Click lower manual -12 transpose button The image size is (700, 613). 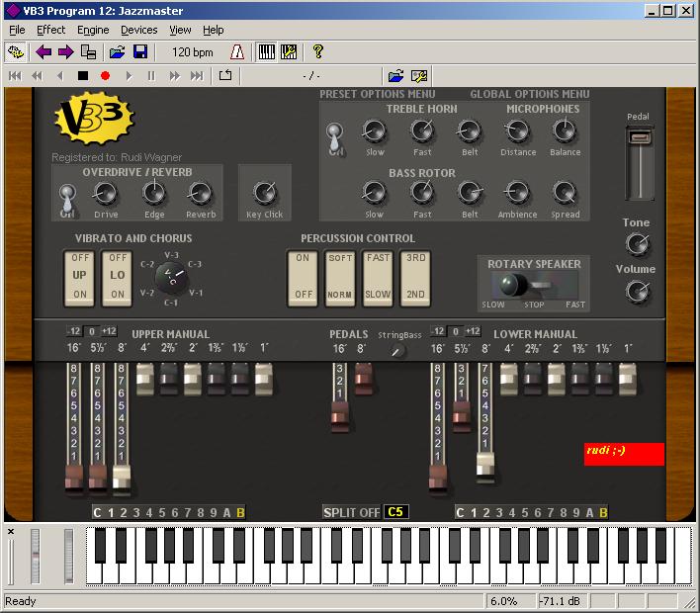pos(438,331)
